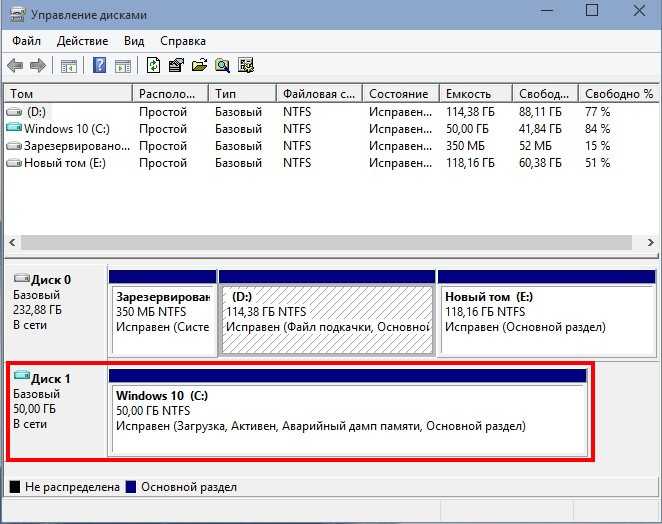Image resolution: width=662 pixels, height=524 pixels.
Task: Click the Disk Management title bar icon
Action: [x=18, y=14]
